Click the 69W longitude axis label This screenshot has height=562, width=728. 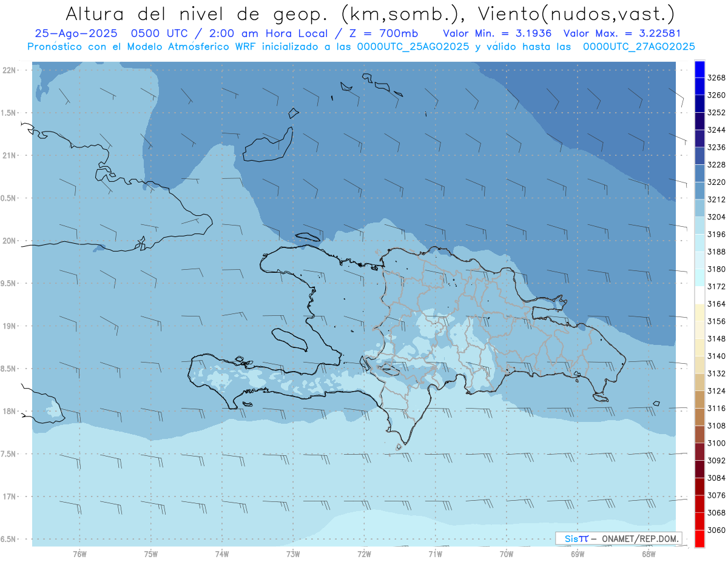tap(578, 554)
